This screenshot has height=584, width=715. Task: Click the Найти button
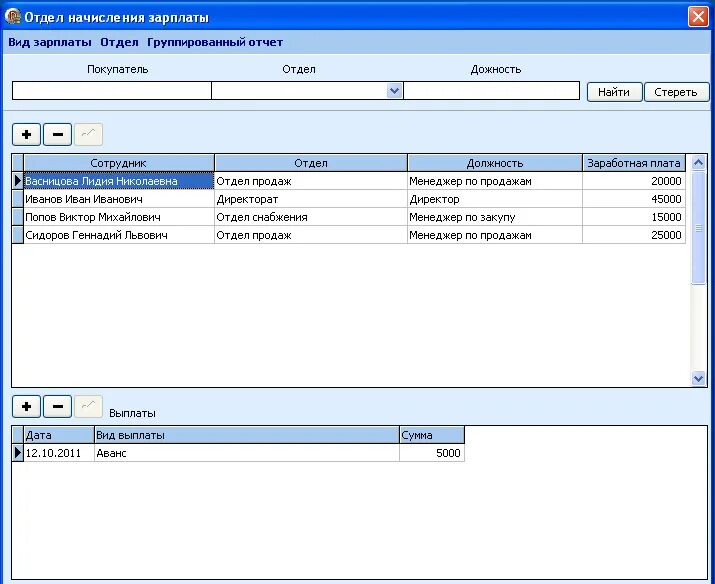pos(614,92)
